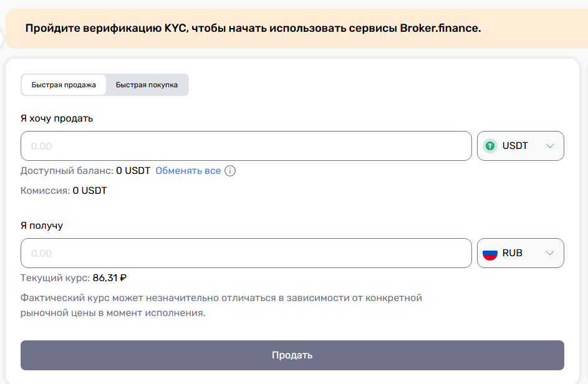Click the 86,31 ₽ current rate value
588x384 pixels.
point(110,278)
